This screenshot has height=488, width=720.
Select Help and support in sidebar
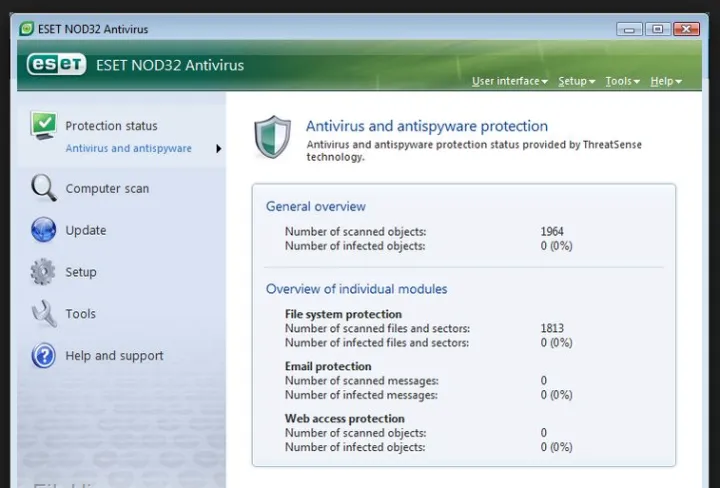click(x=114, y=356)
